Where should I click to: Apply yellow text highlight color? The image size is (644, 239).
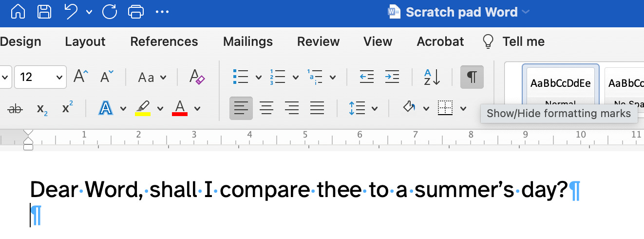[x=143, y=108]
